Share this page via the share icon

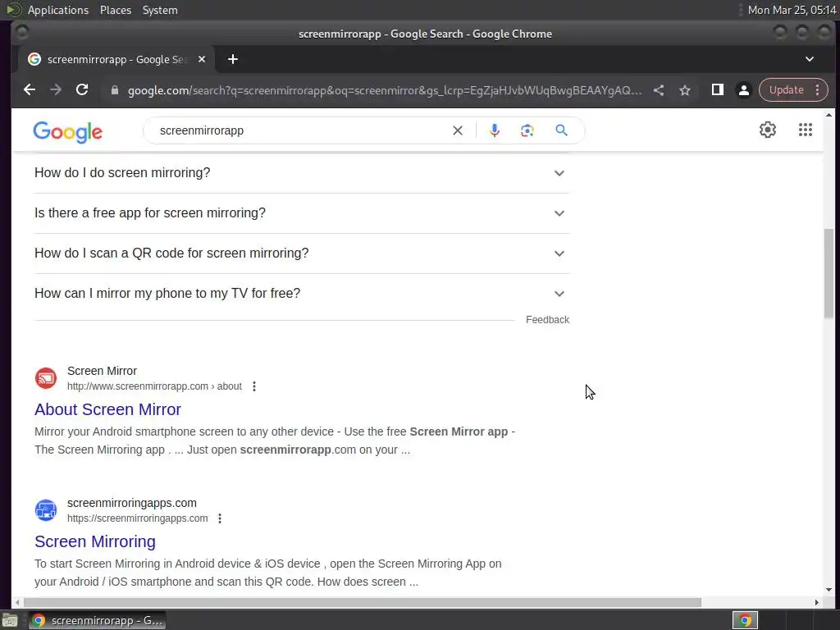(x=659, y=90)
